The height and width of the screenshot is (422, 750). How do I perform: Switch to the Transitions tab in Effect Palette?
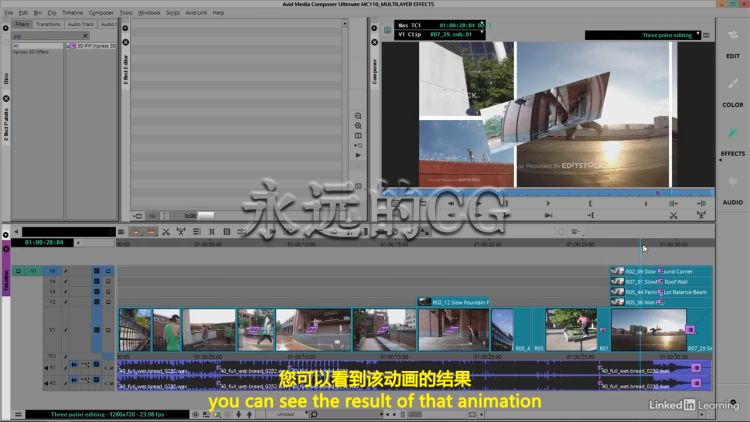48,24
